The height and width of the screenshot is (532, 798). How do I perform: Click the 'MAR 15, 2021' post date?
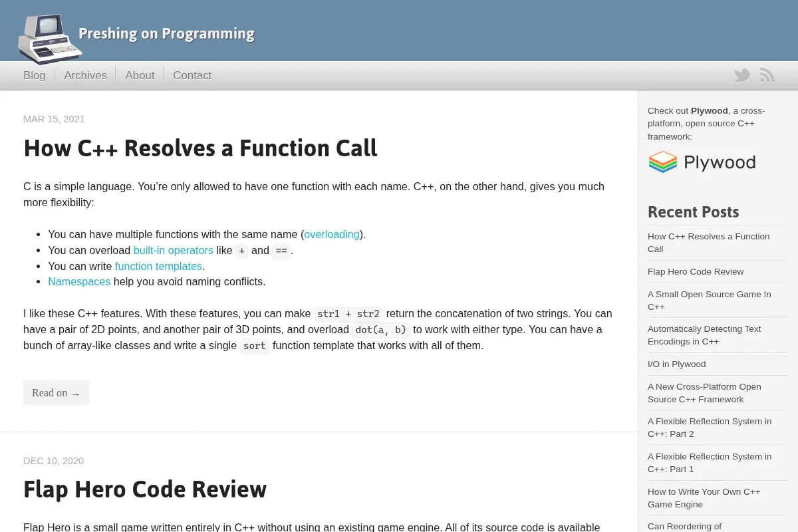coord(54,119)
